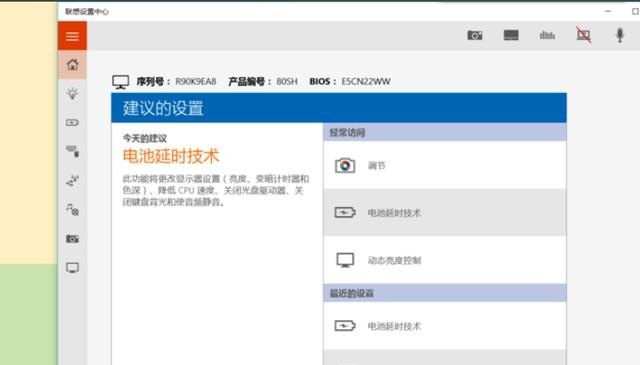
Task: Open the camera settings sidebar icon
Action: pos(73,238)
